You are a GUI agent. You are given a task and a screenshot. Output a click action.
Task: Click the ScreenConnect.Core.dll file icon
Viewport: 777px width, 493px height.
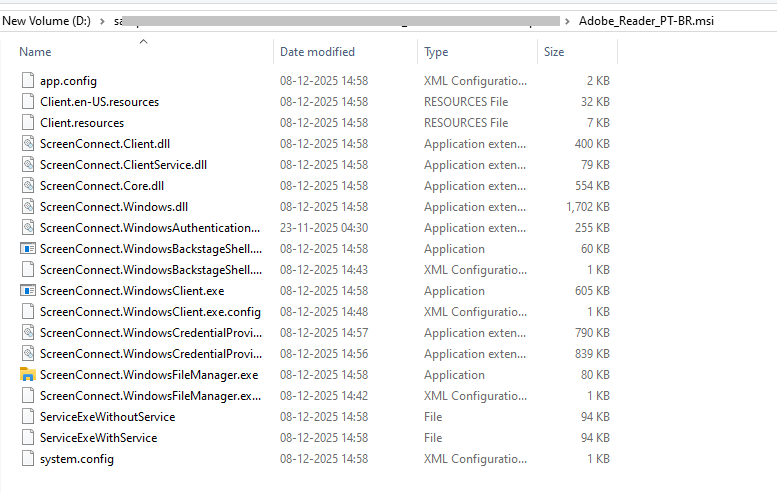(28, 185)
